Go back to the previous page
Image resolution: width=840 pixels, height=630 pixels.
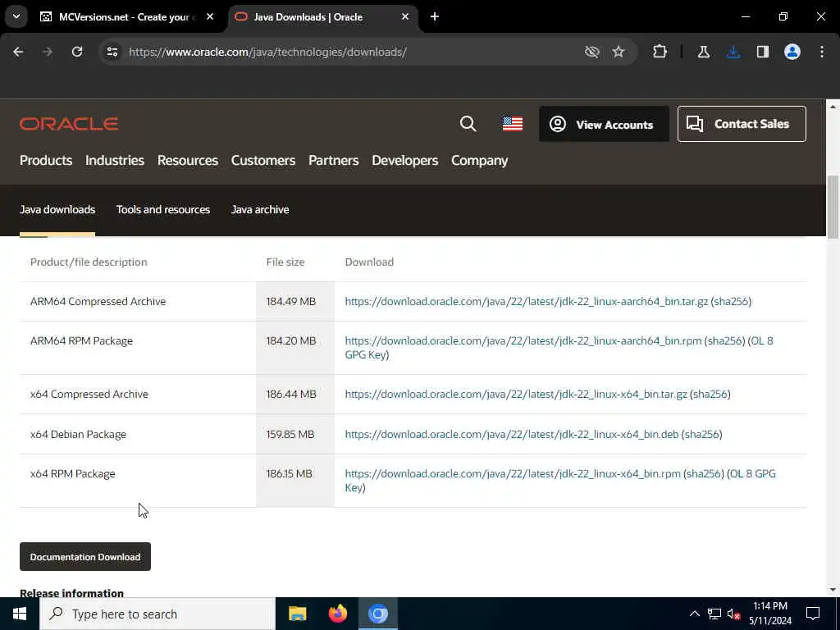point(18,52)
